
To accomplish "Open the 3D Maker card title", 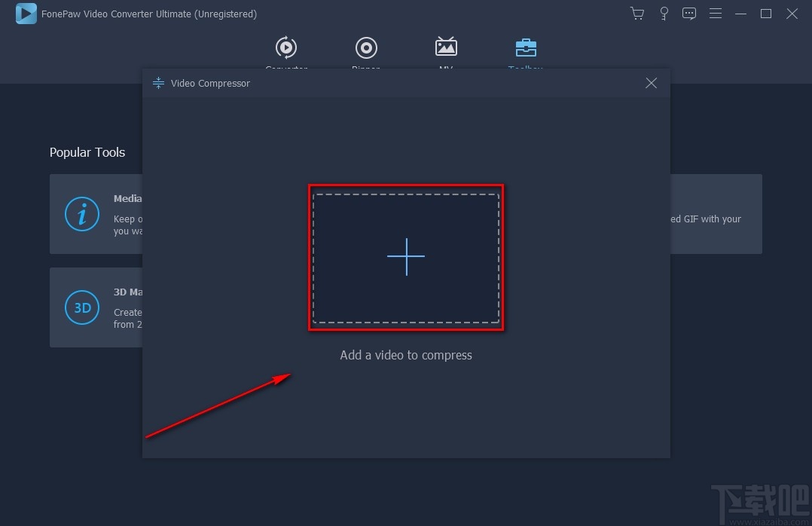I will pos(128,292).
